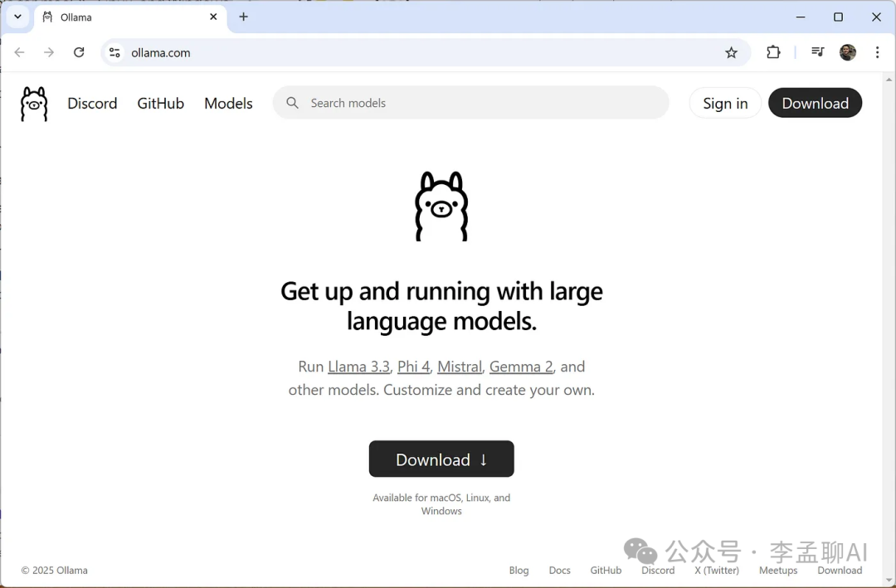Focus the Search models field
Image resolution: width=896 pixels, height=588 pixels.
(471, 103)
